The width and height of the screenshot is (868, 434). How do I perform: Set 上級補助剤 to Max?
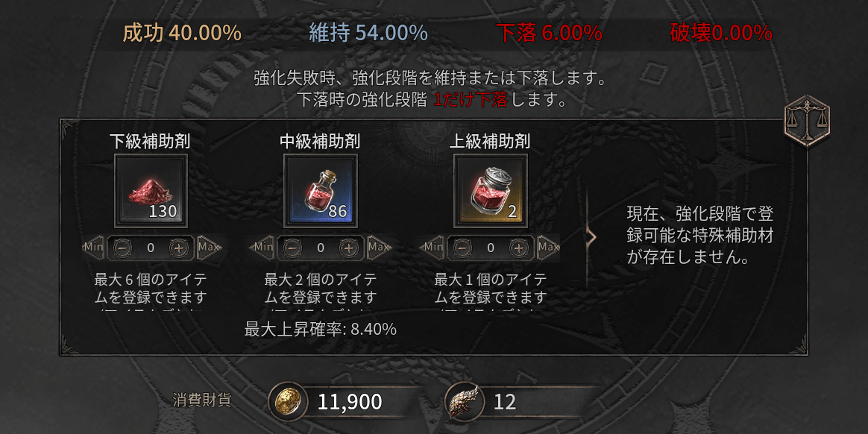click(549, 247)
